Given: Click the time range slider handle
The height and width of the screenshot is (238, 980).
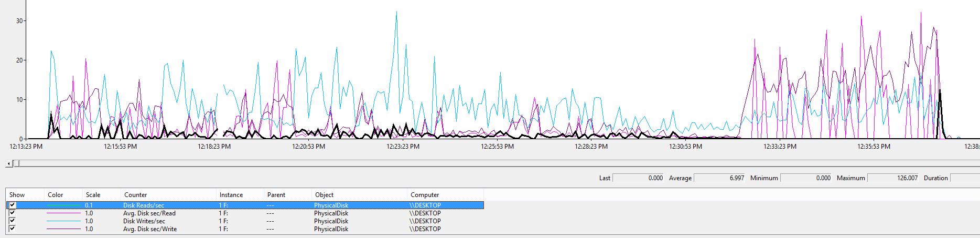Looking at the screenshot, I should 16,163.
